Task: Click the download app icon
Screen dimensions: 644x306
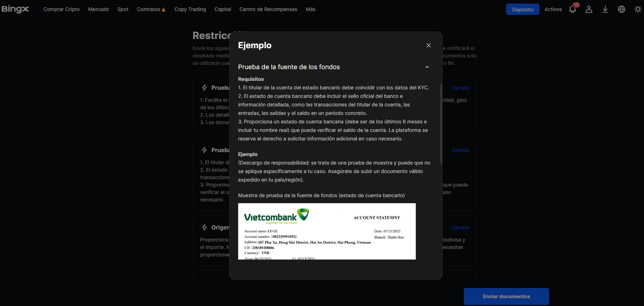Action: [x=605, y=9]
